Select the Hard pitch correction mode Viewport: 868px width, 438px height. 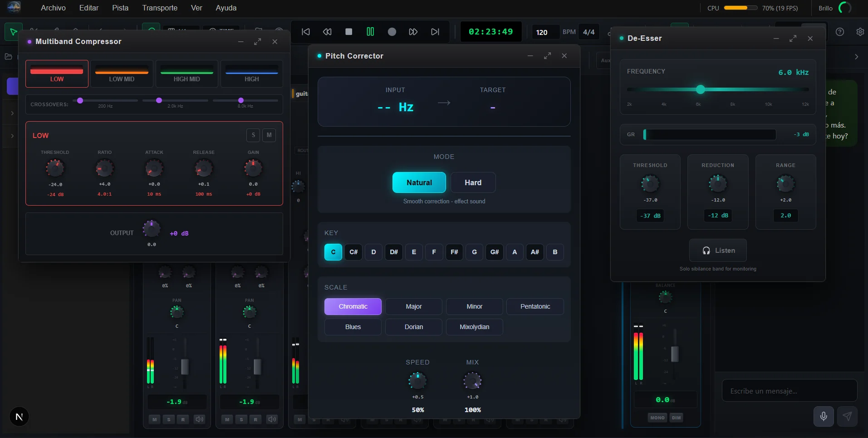(473, 182)
